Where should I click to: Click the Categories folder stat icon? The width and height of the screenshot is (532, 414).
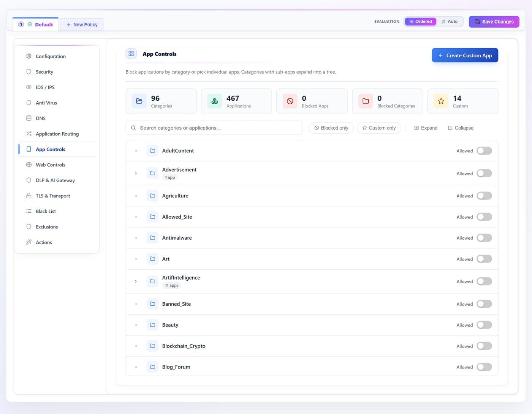[x=139, y=101]
